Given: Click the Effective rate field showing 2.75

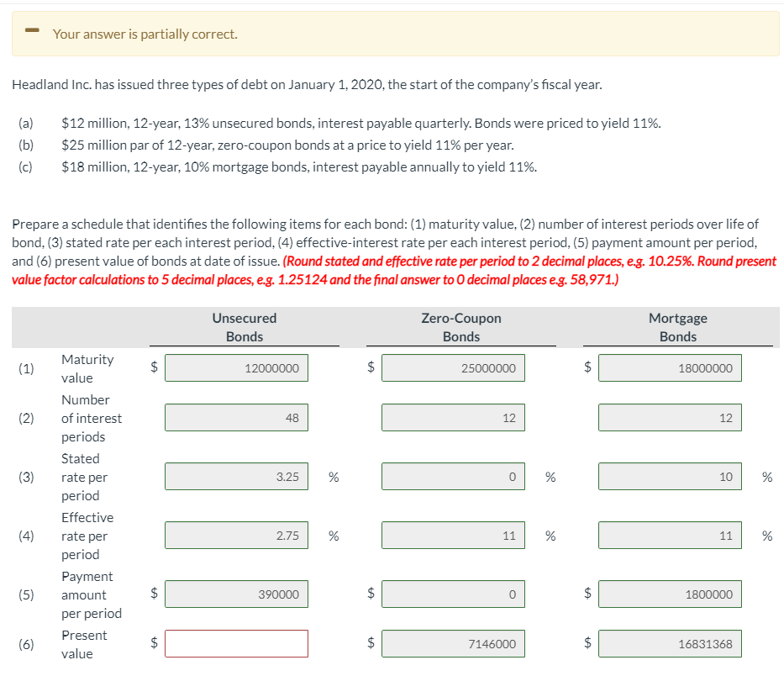Looking at the screenshot, I should pyautogui.click(x=236, y=535).
